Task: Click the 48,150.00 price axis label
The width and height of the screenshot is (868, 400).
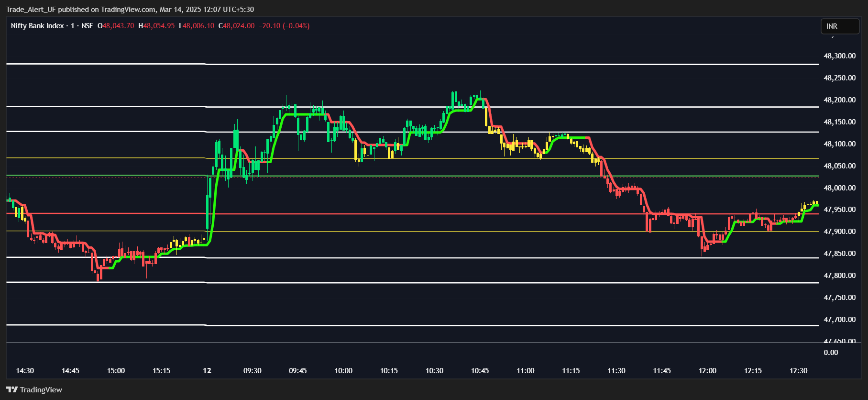Action: pyautogui.click(x=839, y=122)
